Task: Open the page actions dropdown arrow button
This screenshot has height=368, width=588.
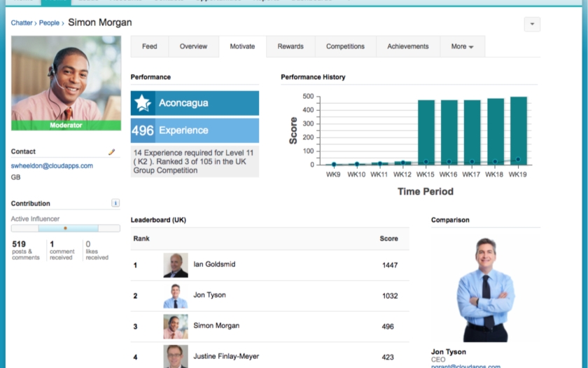Action: click(532, 24)
